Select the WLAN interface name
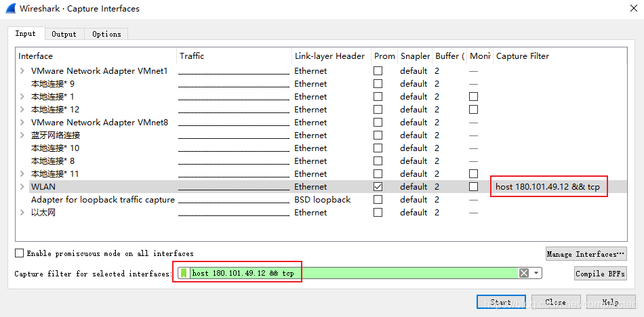The image size is (644, 317). pyautogui.click(x=43, y=187)
